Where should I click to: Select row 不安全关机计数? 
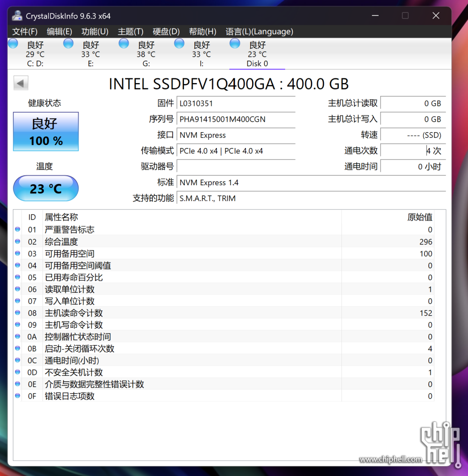pos(224,372)
